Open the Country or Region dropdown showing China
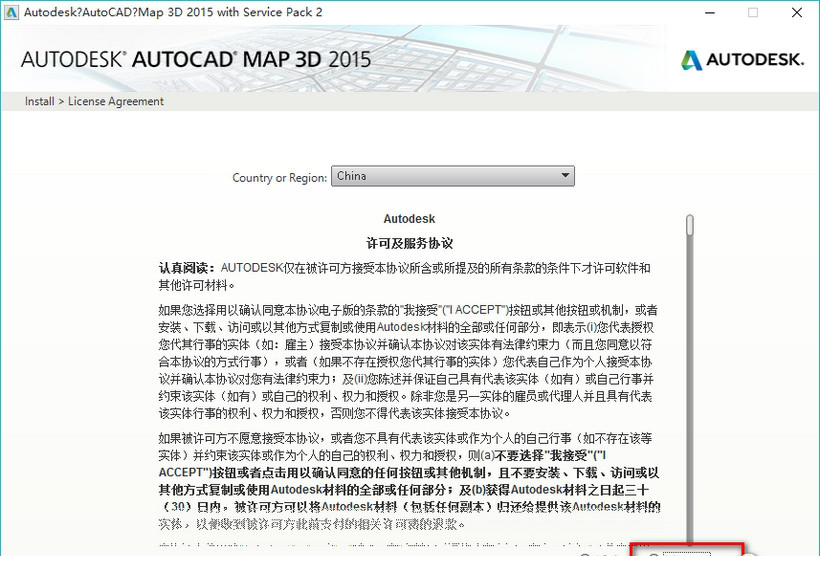820x578 pixels. coord(453,176)
